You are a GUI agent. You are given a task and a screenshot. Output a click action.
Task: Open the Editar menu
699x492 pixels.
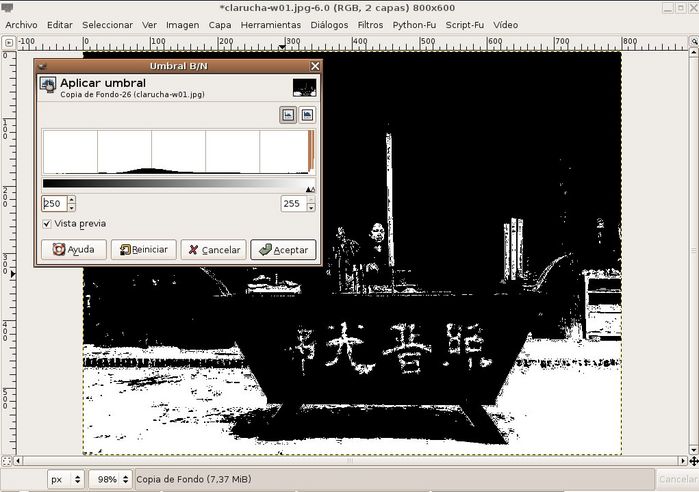pos(60,25)
